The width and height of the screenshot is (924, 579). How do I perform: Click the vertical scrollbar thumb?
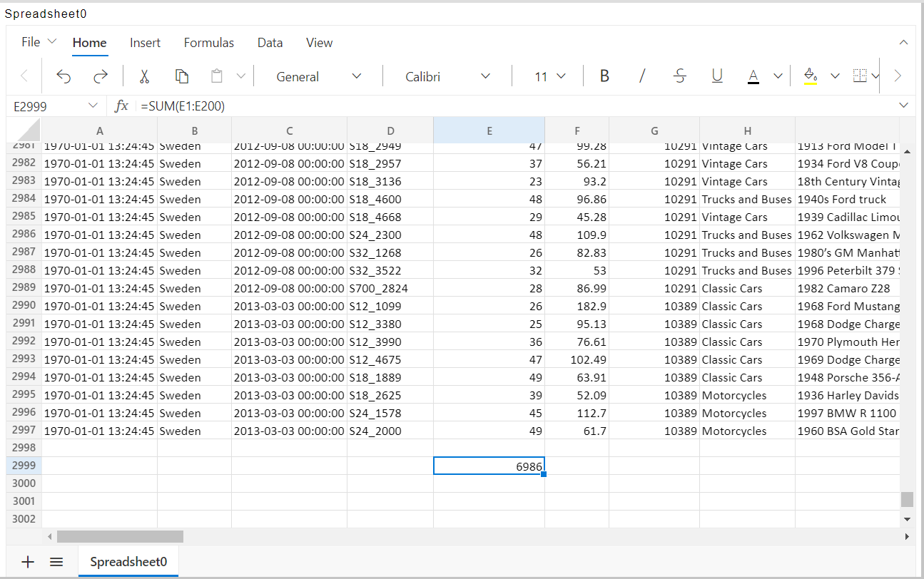pyautogui.click(x=907, y=499)
